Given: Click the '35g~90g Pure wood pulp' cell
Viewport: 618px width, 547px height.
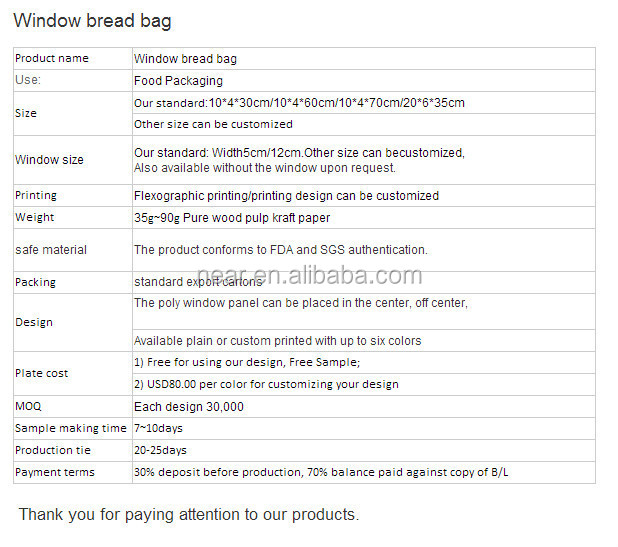Looking at the screenshot, I should [x=364, y=218].
